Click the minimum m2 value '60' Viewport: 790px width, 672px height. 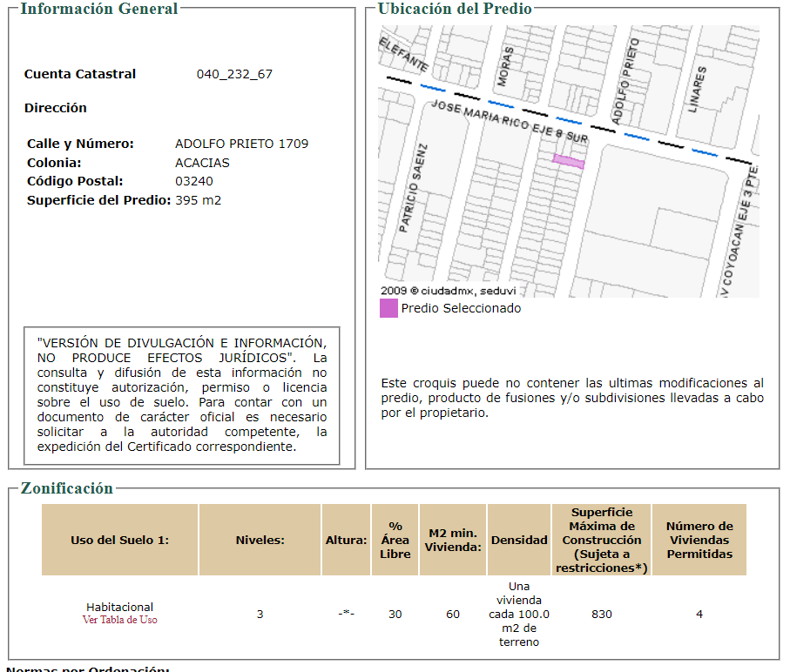pos(453,614)
